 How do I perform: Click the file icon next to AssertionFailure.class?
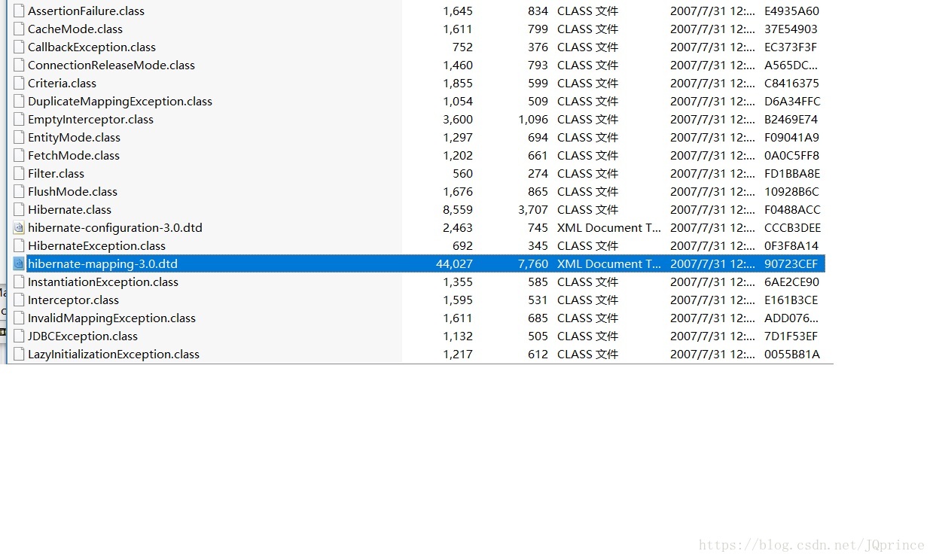[18, 11]
